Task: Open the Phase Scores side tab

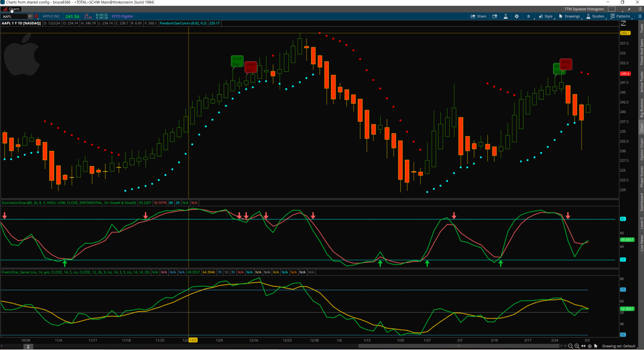Action: (641, 176)
